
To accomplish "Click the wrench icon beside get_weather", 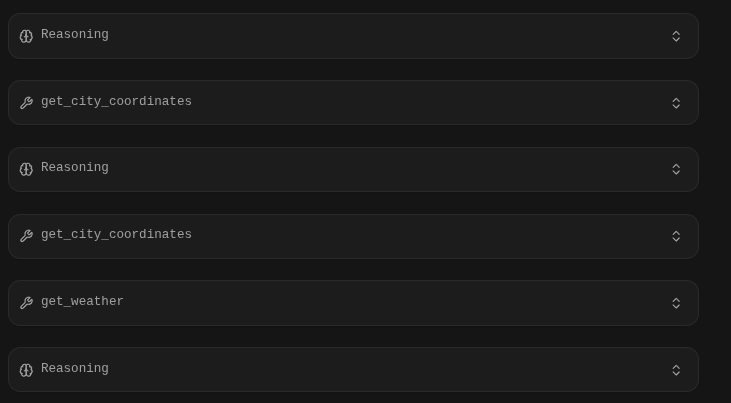I will (x=26, y=303).
